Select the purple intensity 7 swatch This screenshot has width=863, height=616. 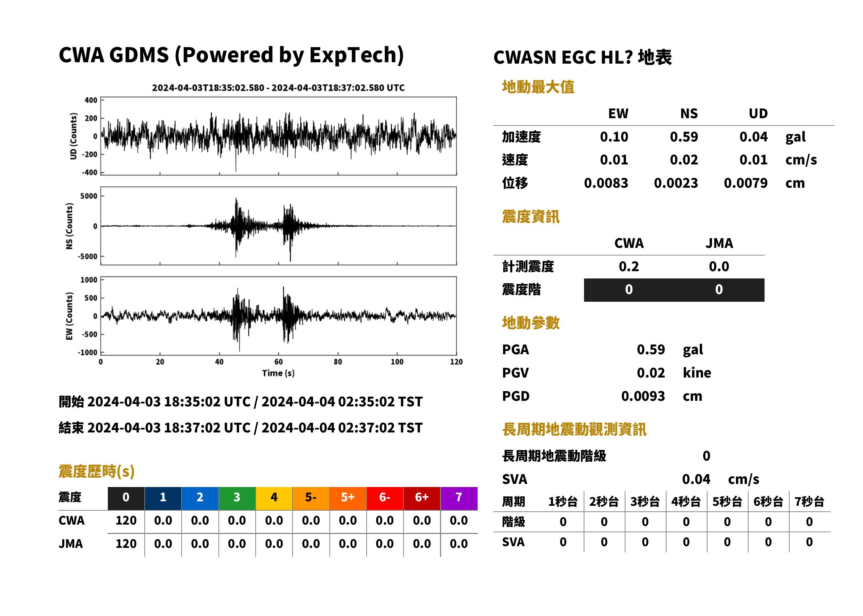459,498
